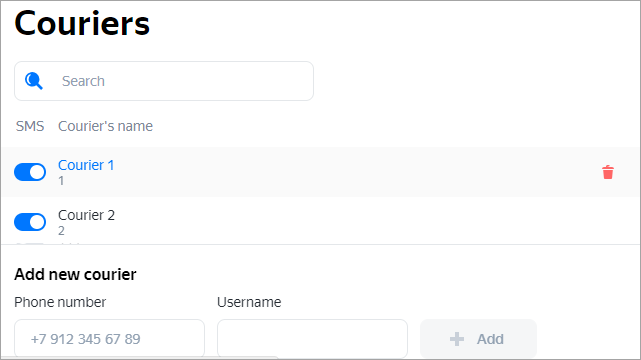This screenshot has width=641, height=360.
Task: Click the Couriers page heading
Action: pyautogui.click(x=82, y=23)
